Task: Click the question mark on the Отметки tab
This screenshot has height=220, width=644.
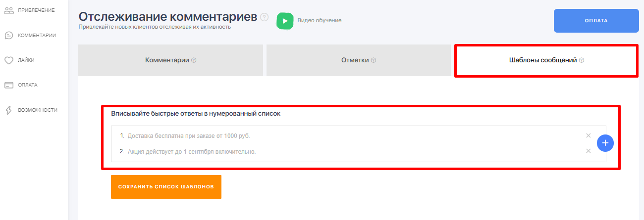Action: point(374,60)
